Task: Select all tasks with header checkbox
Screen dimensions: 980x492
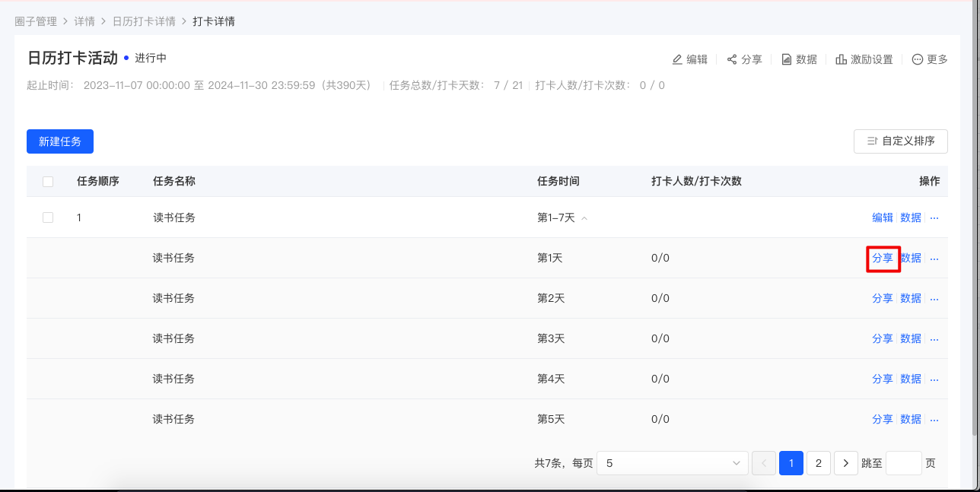Action: pos(48,182)
